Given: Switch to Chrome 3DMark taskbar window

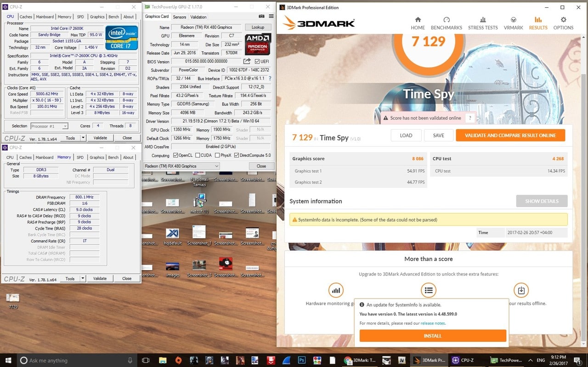Looking at the screenshot, I should 360,360.
